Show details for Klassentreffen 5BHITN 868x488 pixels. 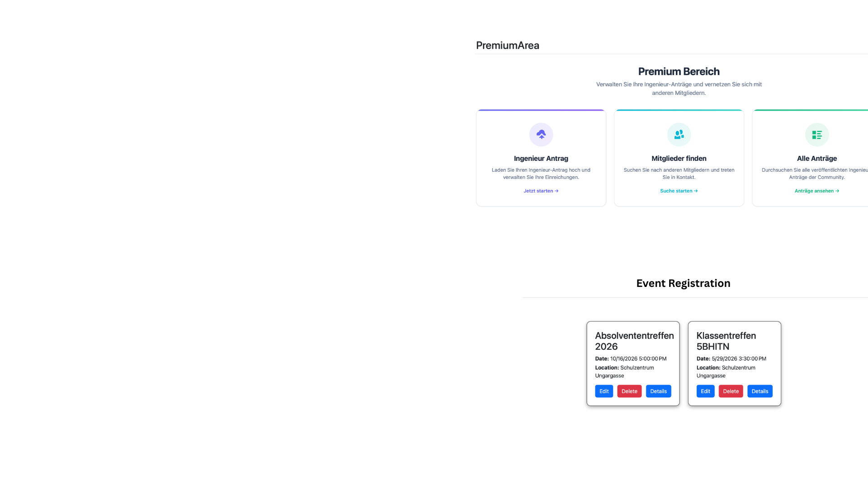coord(759,391)
